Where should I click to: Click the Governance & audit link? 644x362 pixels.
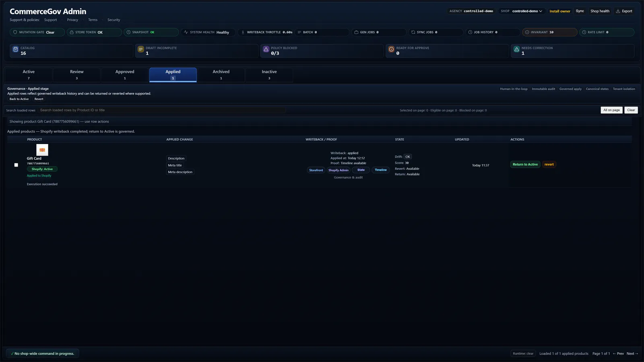tap(348, 177)
